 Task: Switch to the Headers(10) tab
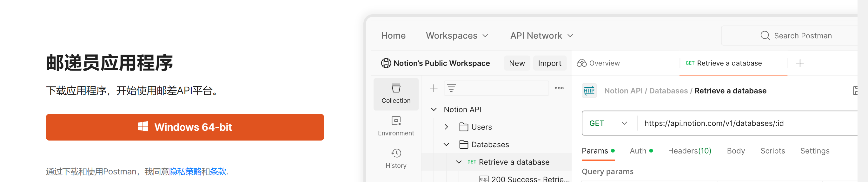pyautogui.click(x=689, y=151)
